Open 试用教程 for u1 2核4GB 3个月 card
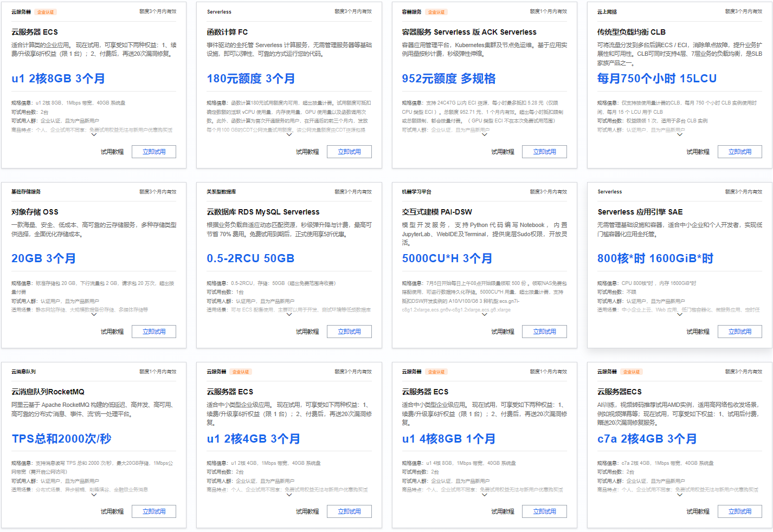The width and height of the screenshot is (773, 532). tap(307, 511)
